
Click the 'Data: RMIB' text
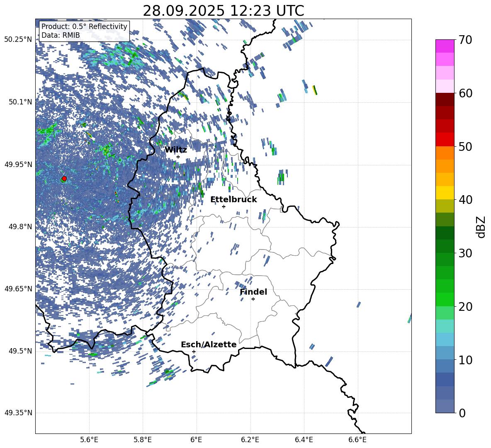(61, 35)
